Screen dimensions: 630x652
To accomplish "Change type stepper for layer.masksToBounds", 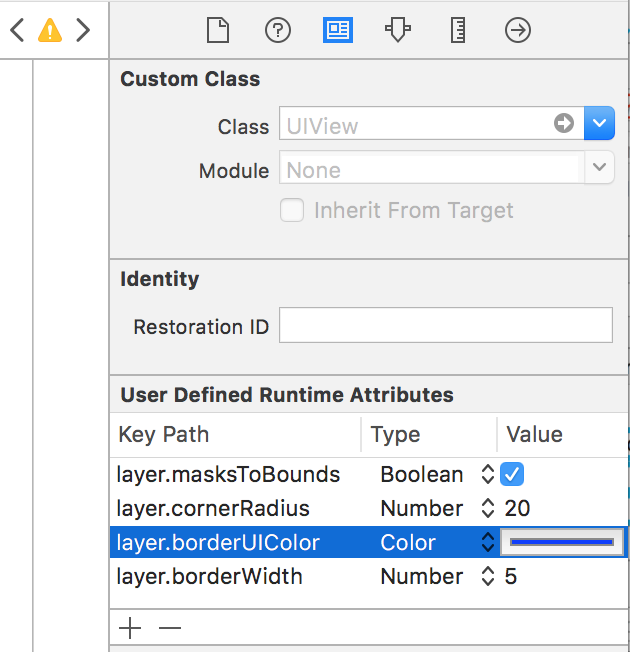I will click(488, 474).
